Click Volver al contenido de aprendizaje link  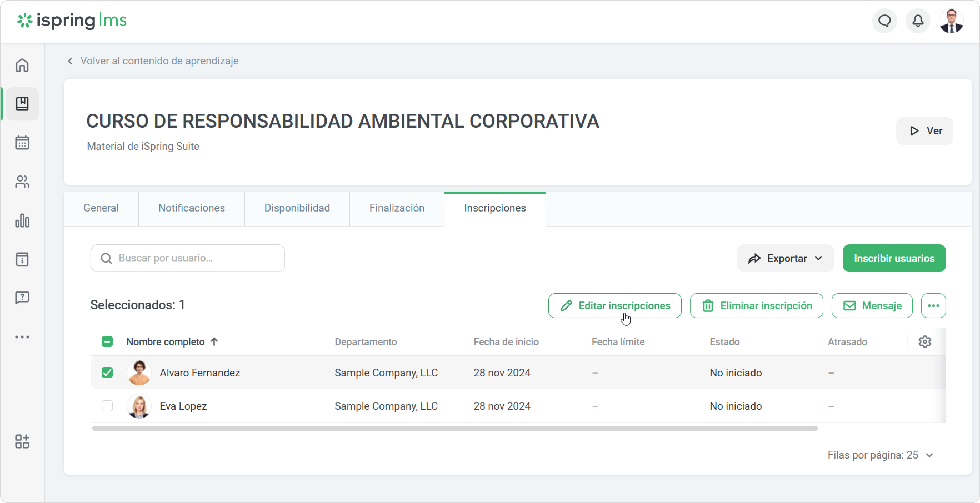point(159,61)
